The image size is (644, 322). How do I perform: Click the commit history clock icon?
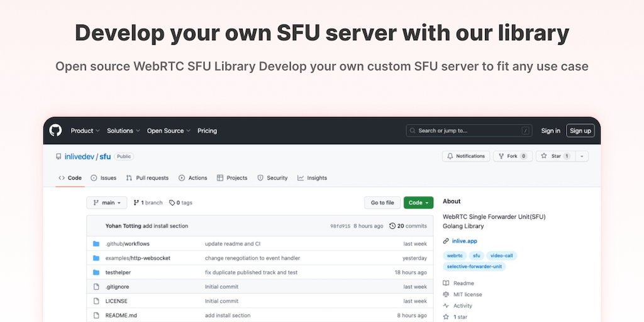392,226
